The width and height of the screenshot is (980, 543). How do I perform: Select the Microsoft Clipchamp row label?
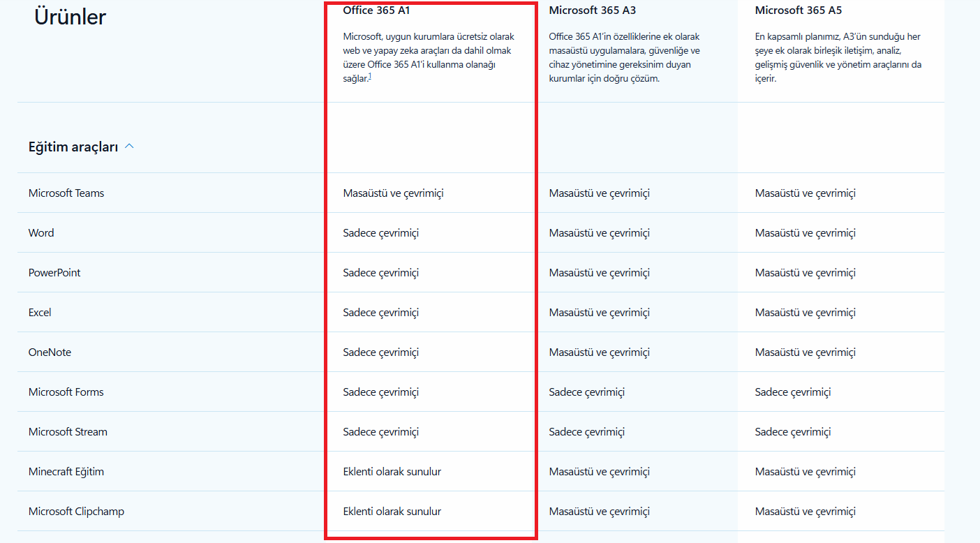click(76, 512)
